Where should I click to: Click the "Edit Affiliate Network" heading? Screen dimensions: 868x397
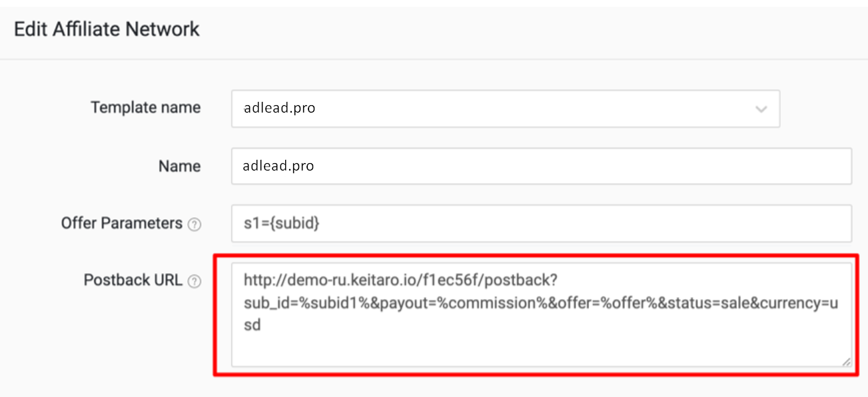click(x=107, y=29)
